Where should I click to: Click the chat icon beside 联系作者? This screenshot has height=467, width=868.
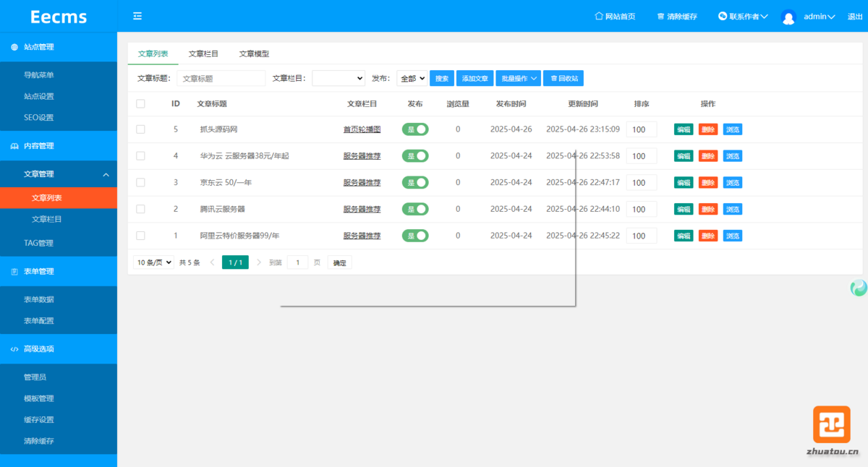coord(723,16)
